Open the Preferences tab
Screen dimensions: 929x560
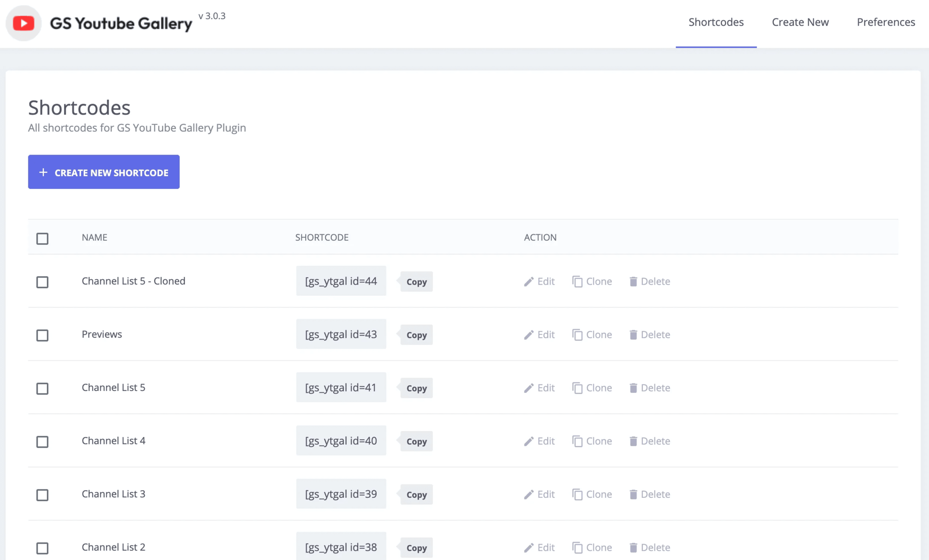pos(886,22)
